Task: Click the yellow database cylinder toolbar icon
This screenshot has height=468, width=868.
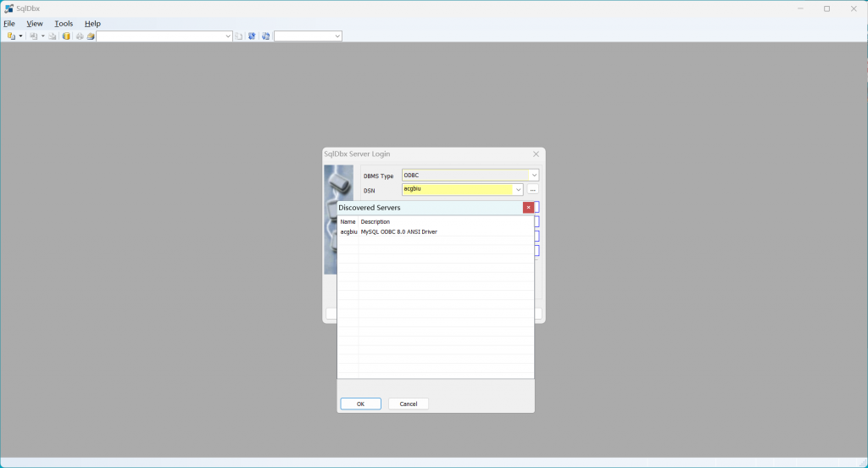Action: tap(66, 36)
